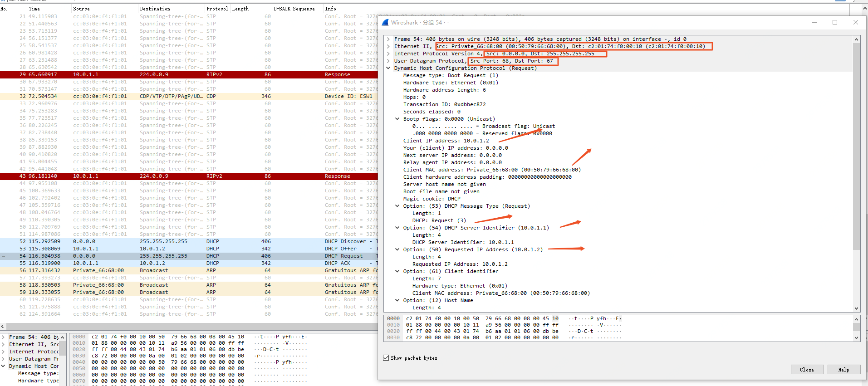The width and height of the screenshot is (868, 386).
Task: Select the Transaction ID 0xdbbec872 line
Action: point(444,104)
